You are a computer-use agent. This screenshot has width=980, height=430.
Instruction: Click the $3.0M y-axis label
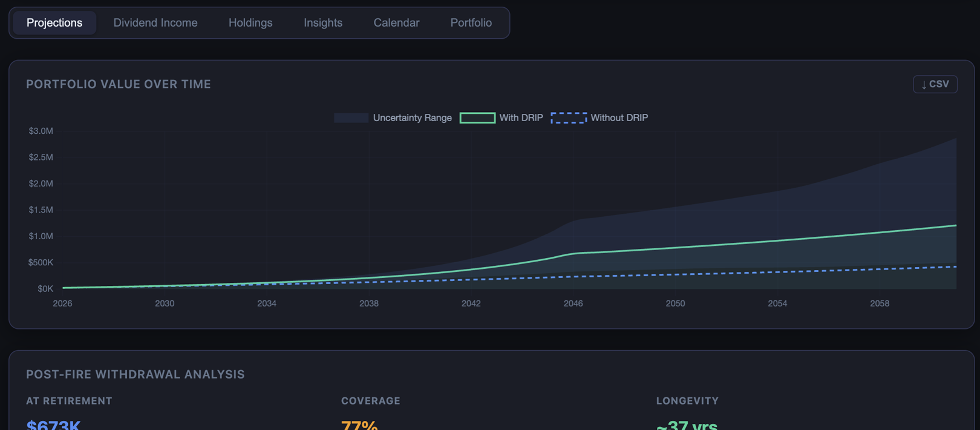(x=41, y=131)
